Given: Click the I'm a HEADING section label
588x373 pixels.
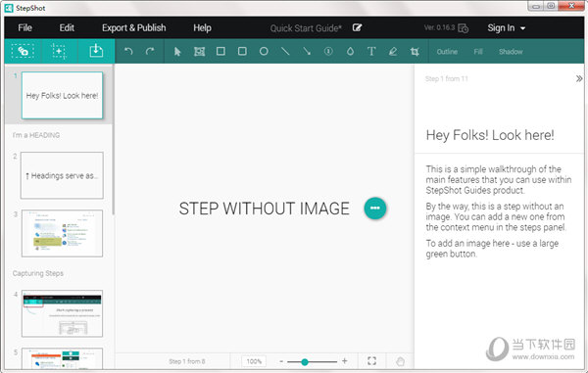Looking at the screenshot, I should tap(36, 135).
